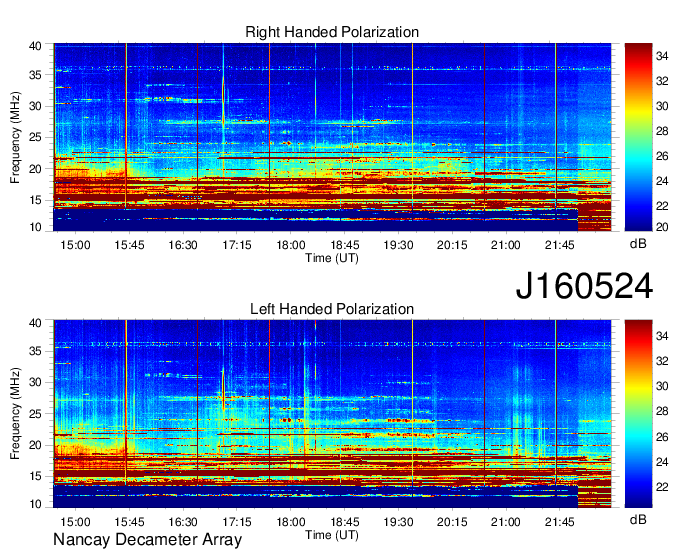Viewport: 680px width, 552px height.
Task: Click the 18:00 tick under Left Handed plot
Action: click(x=291, y=521)
